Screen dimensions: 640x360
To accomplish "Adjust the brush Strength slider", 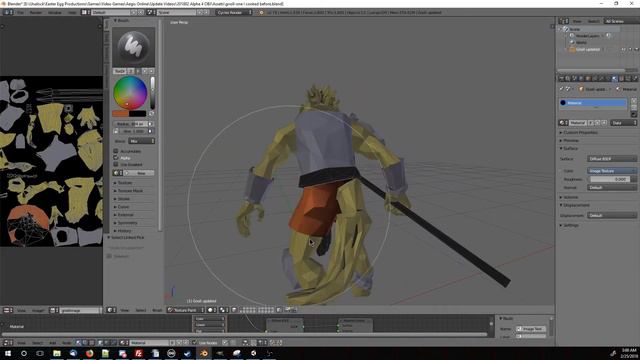I will [x=133, y=131].
